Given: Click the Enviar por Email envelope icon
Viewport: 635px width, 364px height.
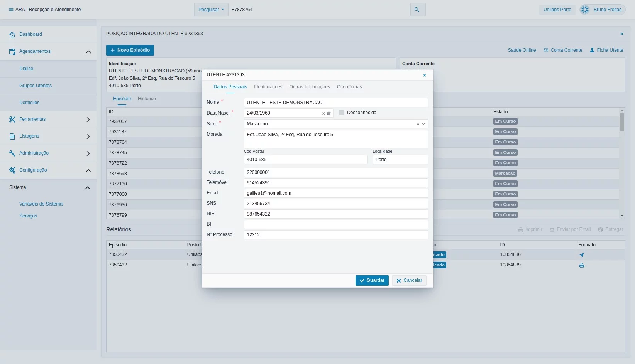Looking at the screenshot, I should [x=552, y=230].
